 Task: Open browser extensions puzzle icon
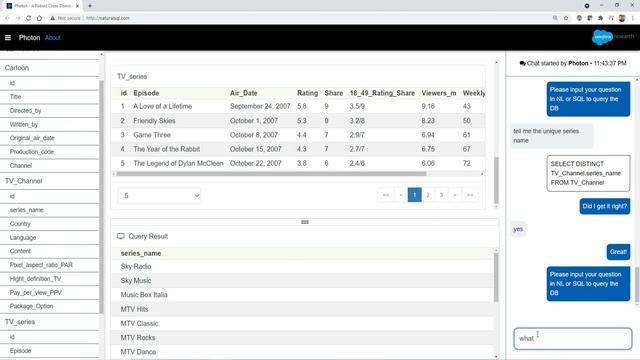click(x=600, y=18)
